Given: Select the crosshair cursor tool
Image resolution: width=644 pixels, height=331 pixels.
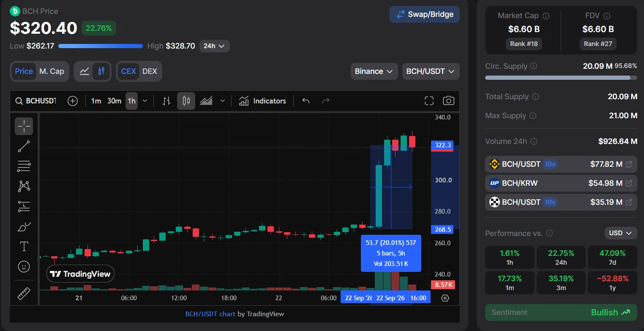Looking at the screenshot, I should (x=24, y=126).
